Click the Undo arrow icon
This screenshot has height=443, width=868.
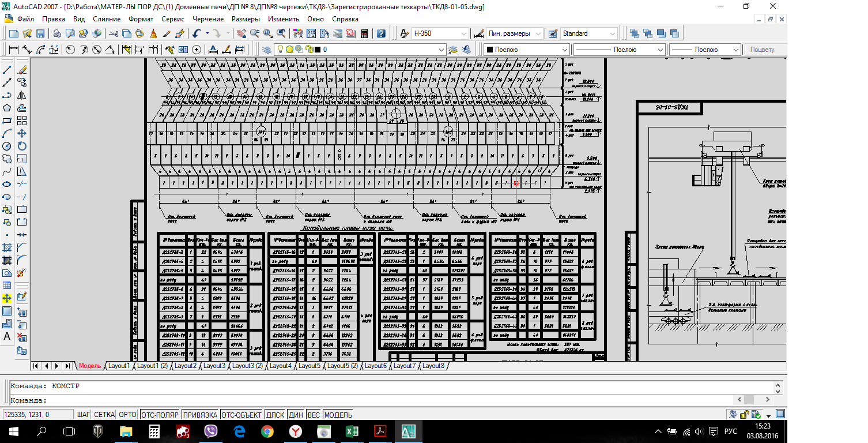197,33
